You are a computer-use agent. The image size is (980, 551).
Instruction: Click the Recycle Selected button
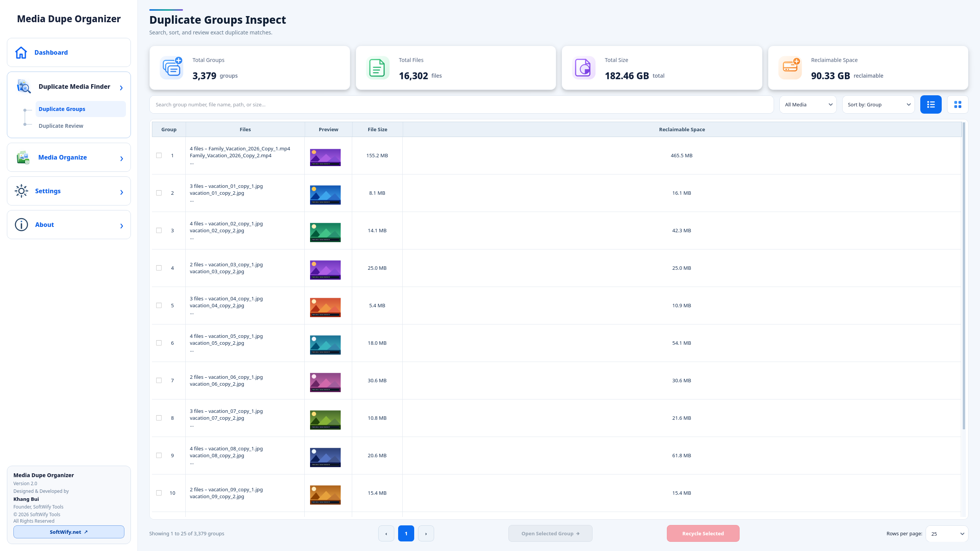pos(703,533)
